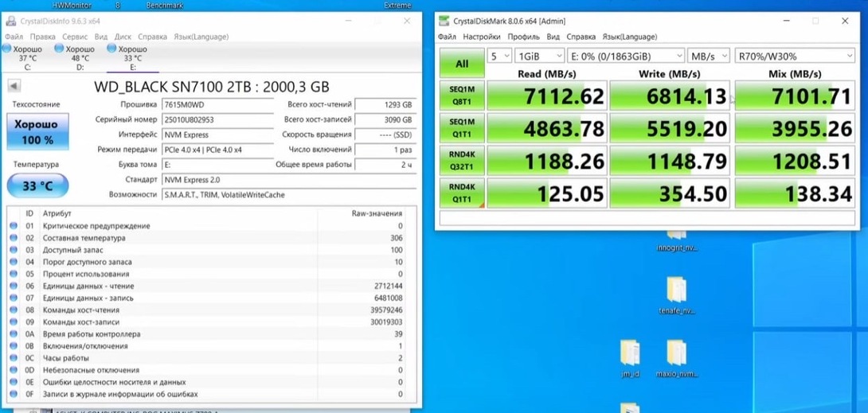The height and width of the screenshot is (413, 868).
Task: Select drive E: status icon at 33 °C
Action: (111, 49)
